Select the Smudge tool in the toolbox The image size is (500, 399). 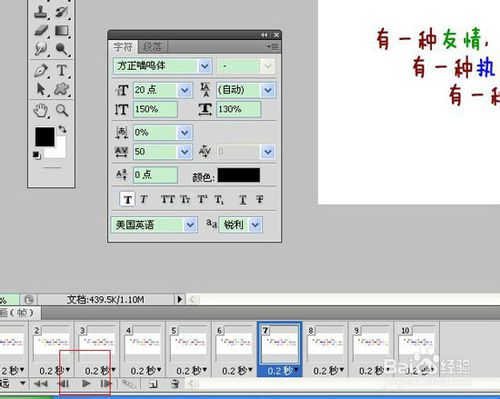41,49
